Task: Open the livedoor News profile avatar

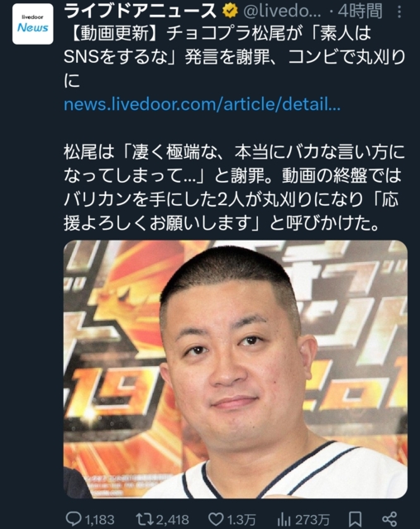Action: pos(33,24)
